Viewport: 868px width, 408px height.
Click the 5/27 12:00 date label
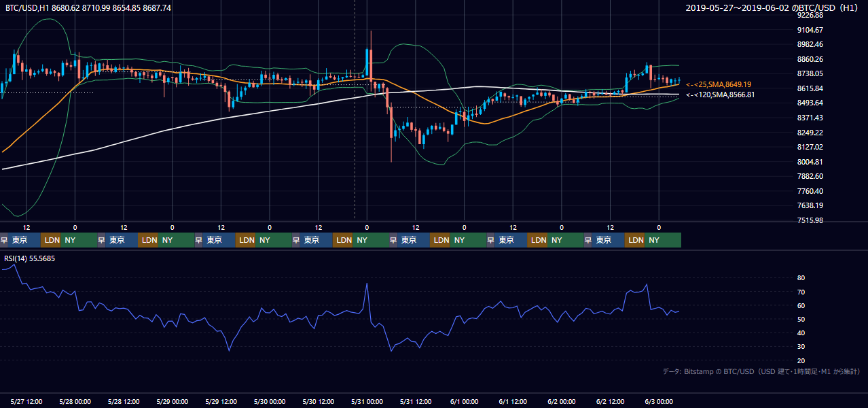point(27,401)
